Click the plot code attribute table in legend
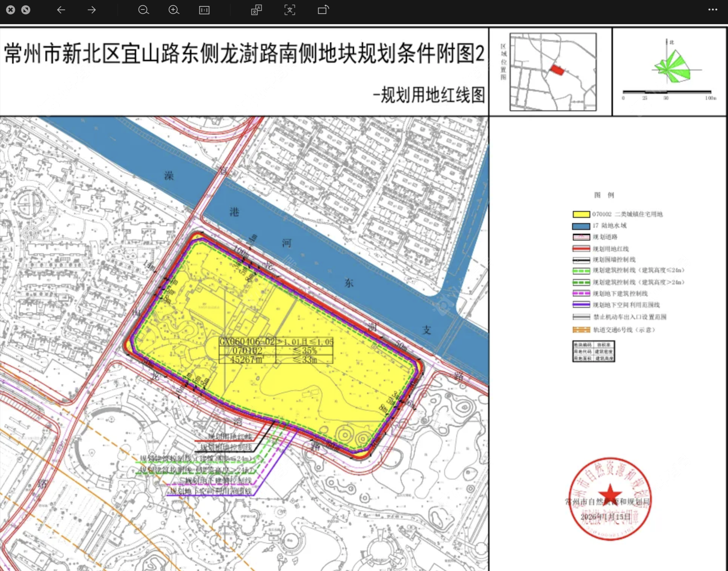This screenshot has width=728, height=571. click(x=594, y=351)
